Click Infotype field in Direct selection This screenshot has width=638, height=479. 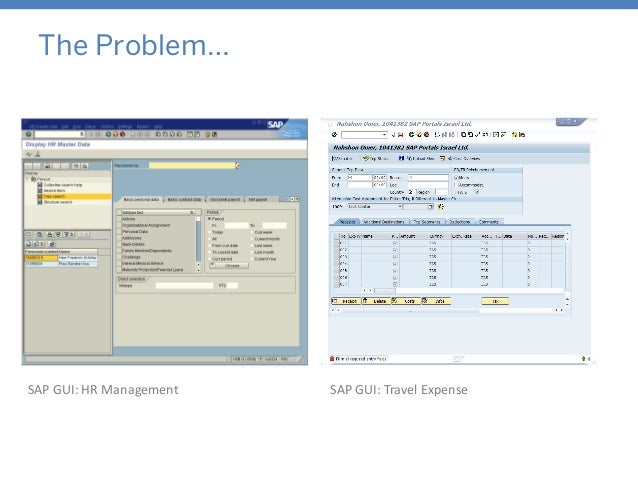click(184, 286)
